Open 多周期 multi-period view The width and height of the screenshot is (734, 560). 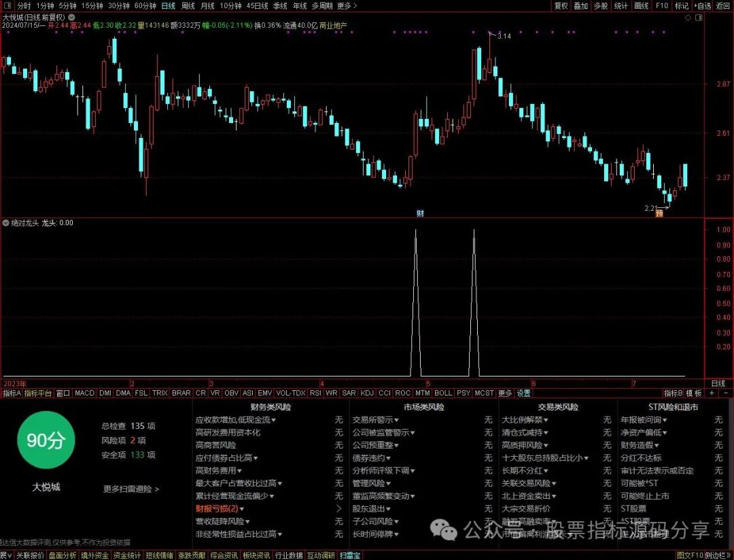[x=322, y=5]
